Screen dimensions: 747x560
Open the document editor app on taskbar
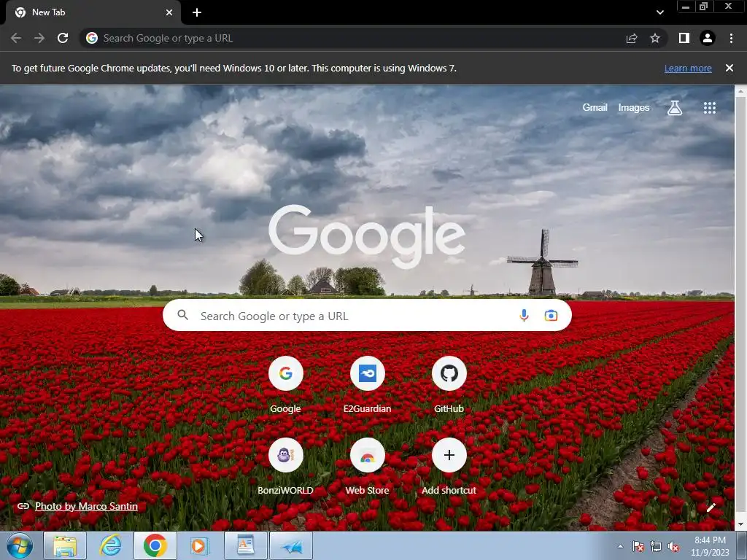(x=245, y=545)
